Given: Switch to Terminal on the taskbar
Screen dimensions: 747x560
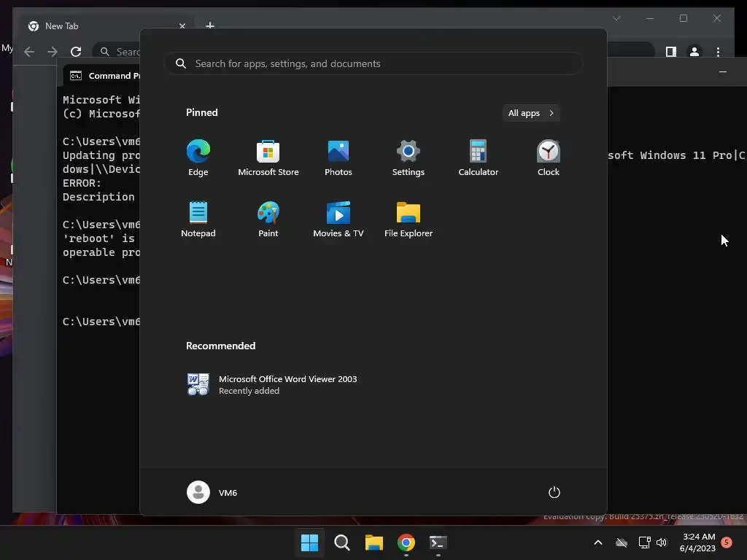Looking at the screenshot, I should [x=438, y=542].
